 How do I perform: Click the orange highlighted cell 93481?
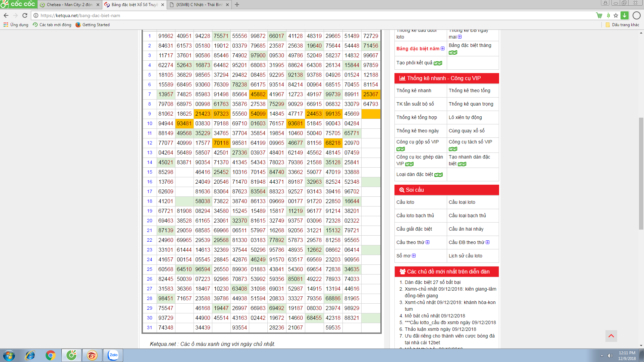tap(184, 123)
